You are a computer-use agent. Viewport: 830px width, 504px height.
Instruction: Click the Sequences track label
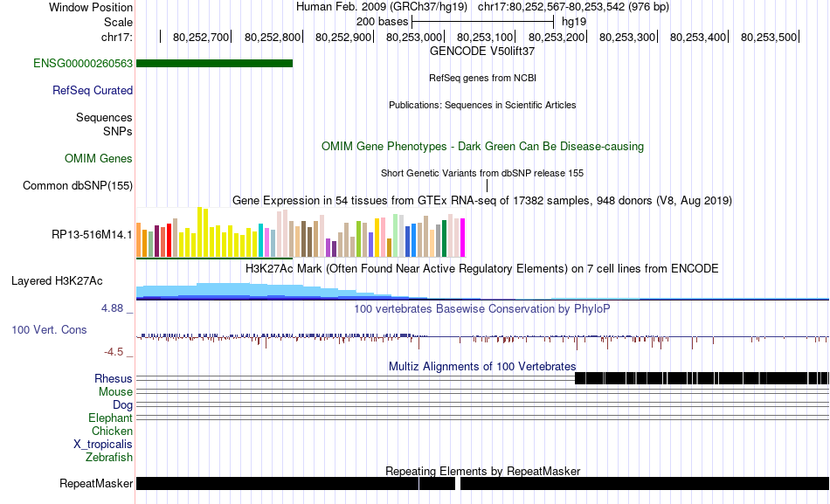click(x=104, y=118)
